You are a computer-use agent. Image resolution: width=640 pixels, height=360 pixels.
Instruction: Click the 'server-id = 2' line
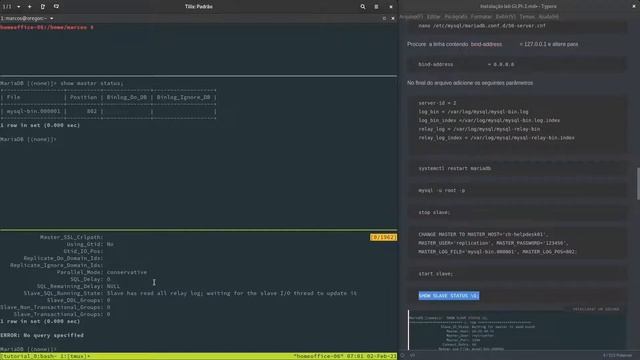tap(437, 103)
